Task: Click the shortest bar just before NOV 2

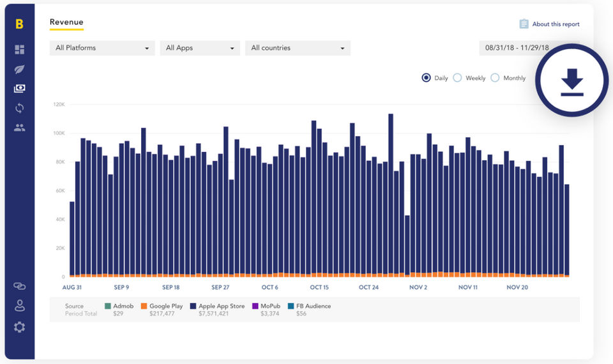Action: [407, 246]
